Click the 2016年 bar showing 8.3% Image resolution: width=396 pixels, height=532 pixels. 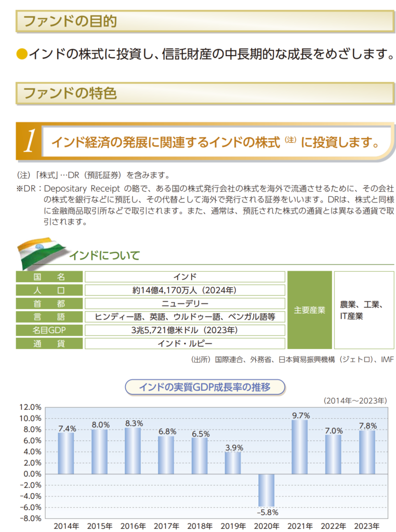tap(133, 450)
